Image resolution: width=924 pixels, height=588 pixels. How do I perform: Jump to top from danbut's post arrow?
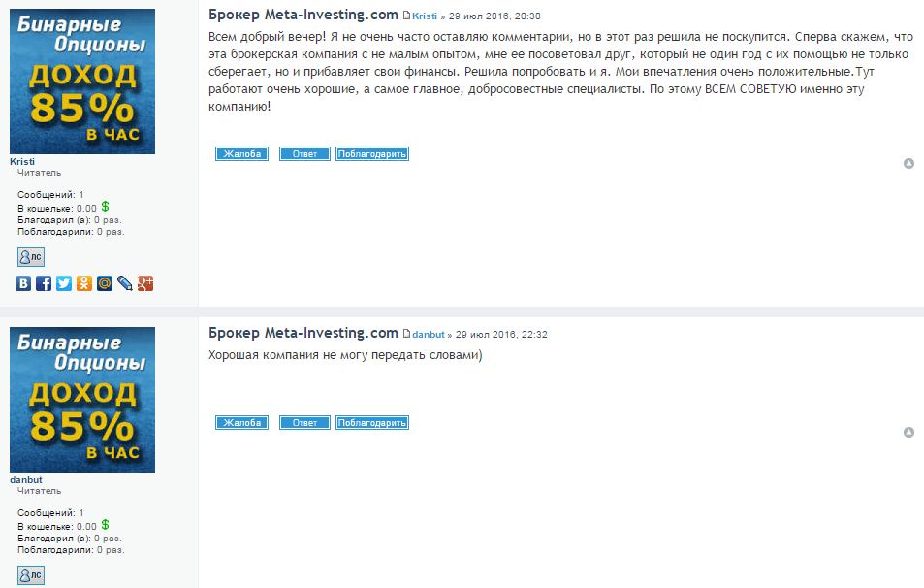pyautogui.click(x=908, y=433)
